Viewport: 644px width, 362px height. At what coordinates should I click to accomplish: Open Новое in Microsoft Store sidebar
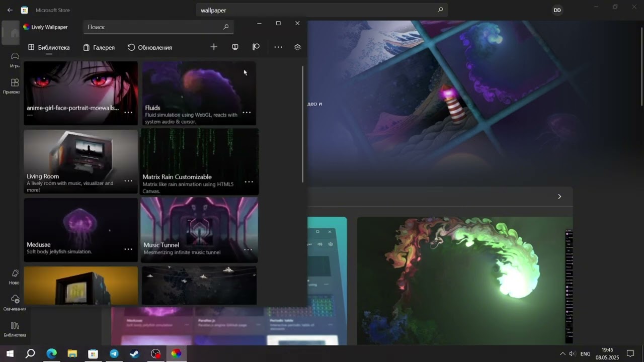(15, 277)
